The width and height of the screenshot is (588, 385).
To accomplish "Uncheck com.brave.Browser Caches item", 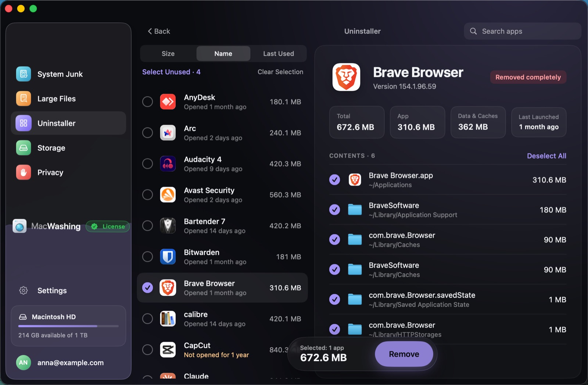I will [334, 240].
